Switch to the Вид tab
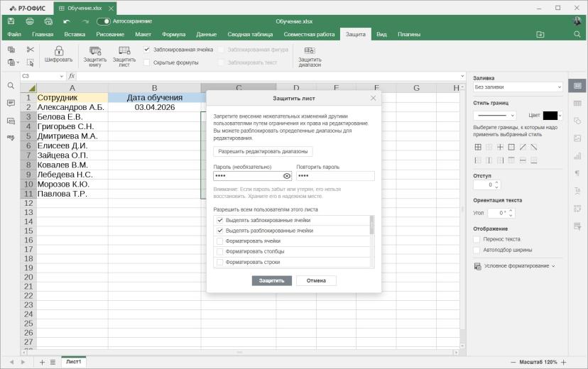This screenshot has width=588, height=369. click(x=381, y=35)
